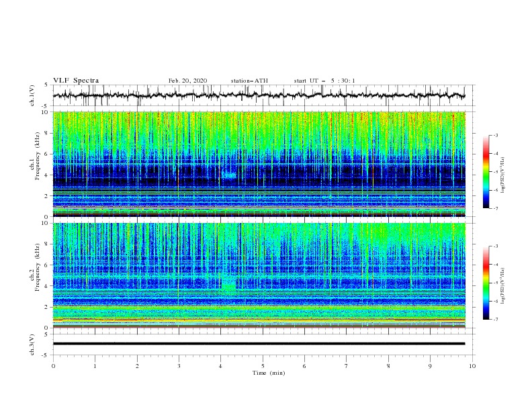Click the ch.1 spectrogram color scale bar
This screenshot has width=532, height=411.
tap(486, 172)
